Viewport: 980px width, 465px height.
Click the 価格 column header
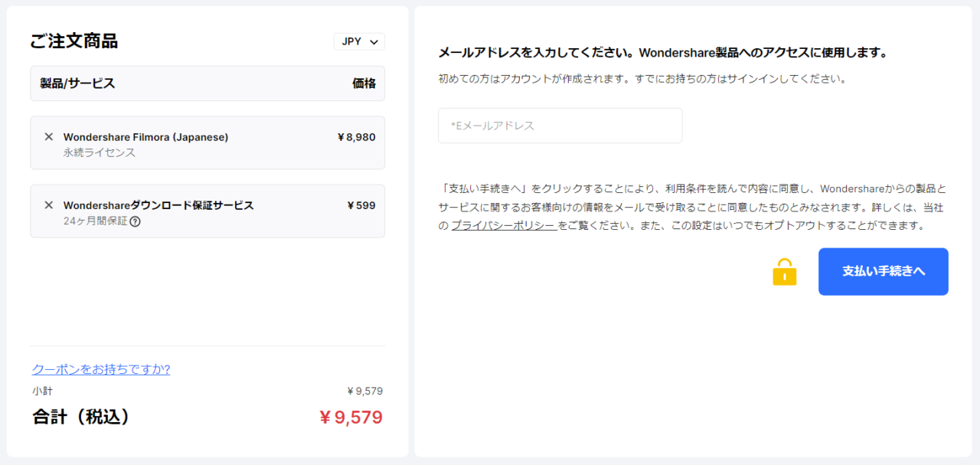[364, 84]
